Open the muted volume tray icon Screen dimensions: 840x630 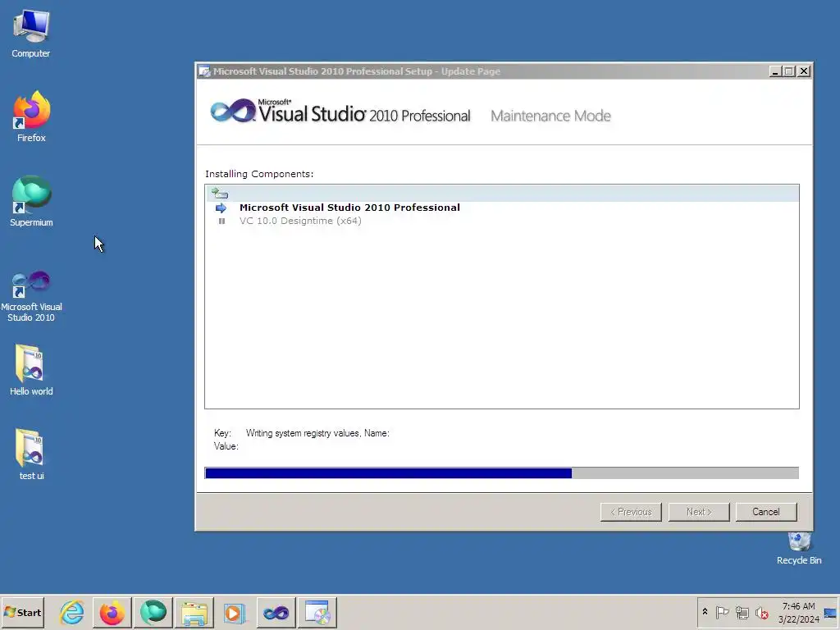761,612
